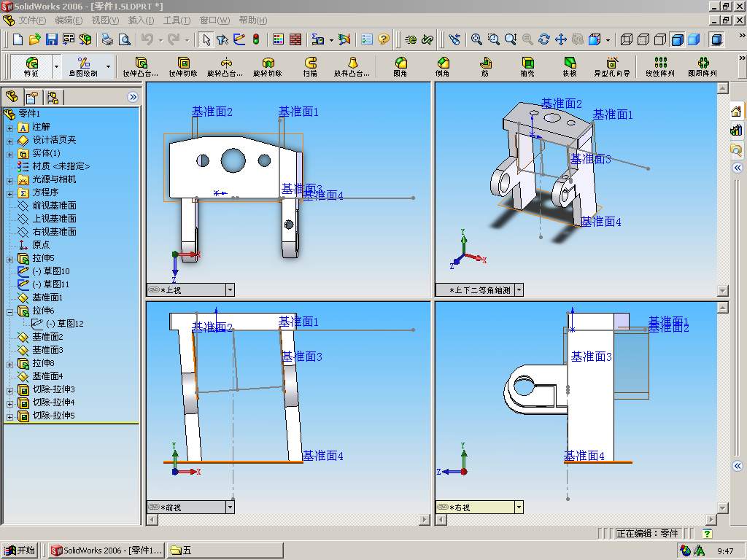Switch to Wireframe display mode
The width and height of the screenshot is (747, 560).
627,39
